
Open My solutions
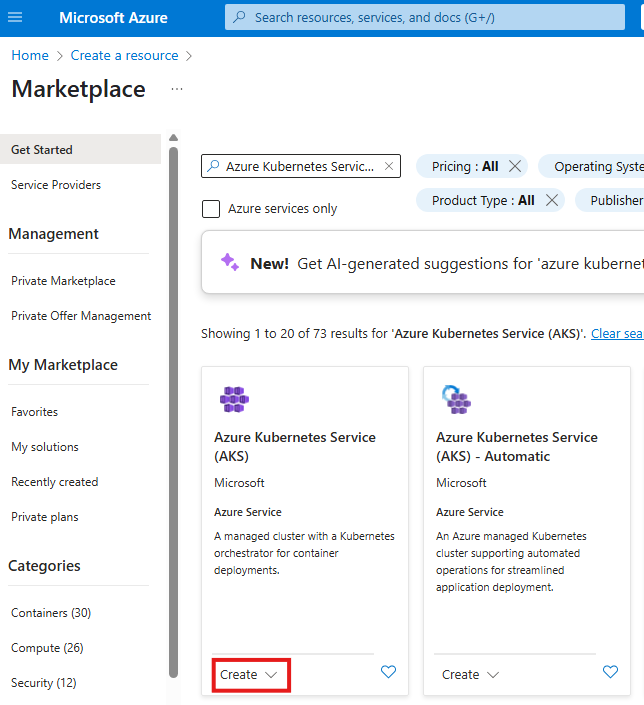[45, 447]
